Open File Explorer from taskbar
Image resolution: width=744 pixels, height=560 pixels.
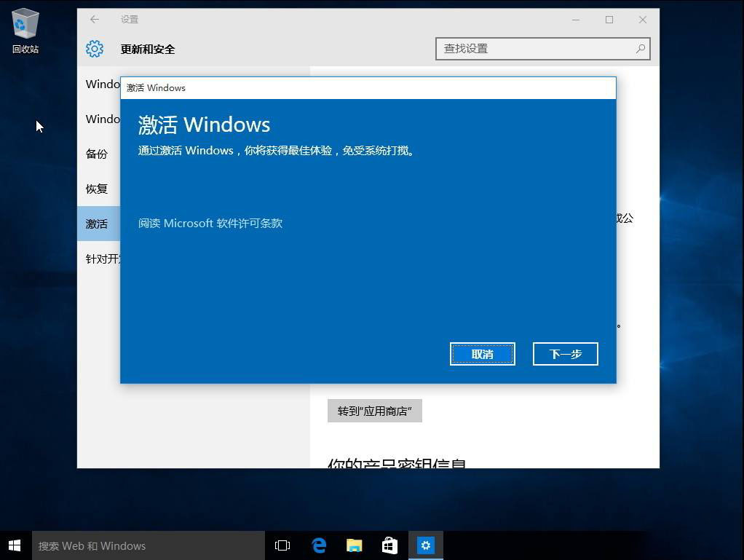click(354, 545)
